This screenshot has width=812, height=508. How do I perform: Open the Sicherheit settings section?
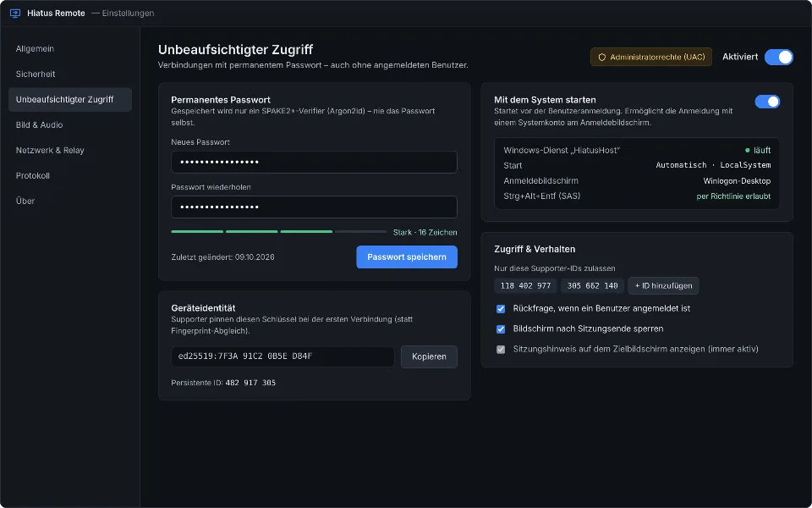pos(70,75)
